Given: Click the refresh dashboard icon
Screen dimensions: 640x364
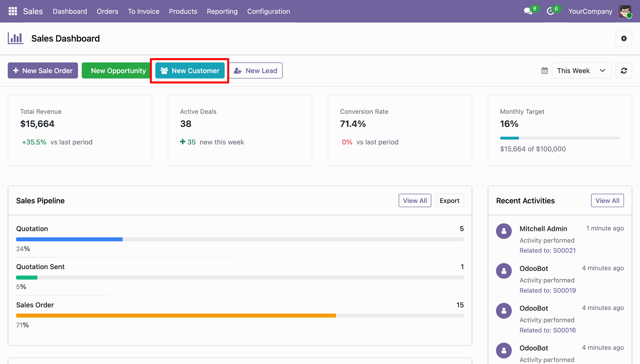Looking at the screenshot, I should click(624, 71).
